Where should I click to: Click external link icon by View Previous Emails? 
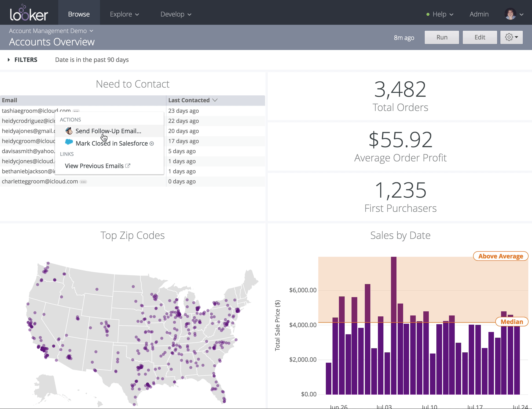[x=128, y=166]
